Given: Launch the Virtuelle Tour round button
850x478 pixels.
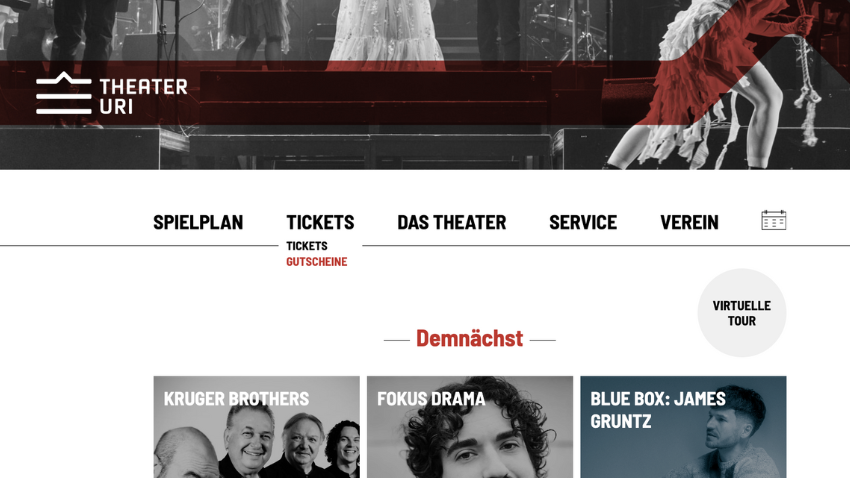Looking at the screenshot, I should (742, 313).
